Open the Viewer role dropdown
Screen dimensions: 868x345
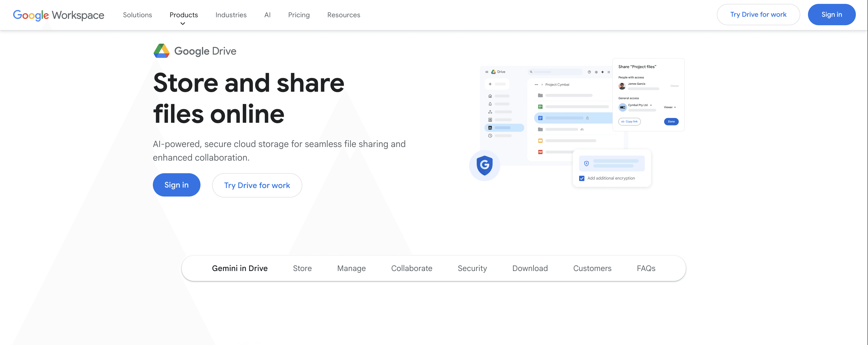tap(670, 107)
